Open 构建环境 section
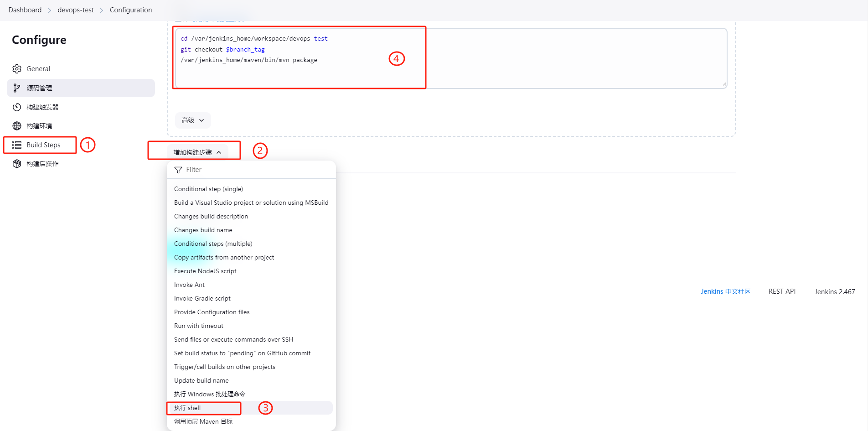 coord(81,126)
